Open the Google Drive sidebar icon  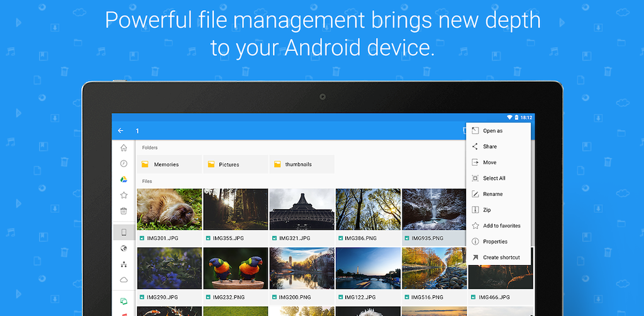coord(124,179)
